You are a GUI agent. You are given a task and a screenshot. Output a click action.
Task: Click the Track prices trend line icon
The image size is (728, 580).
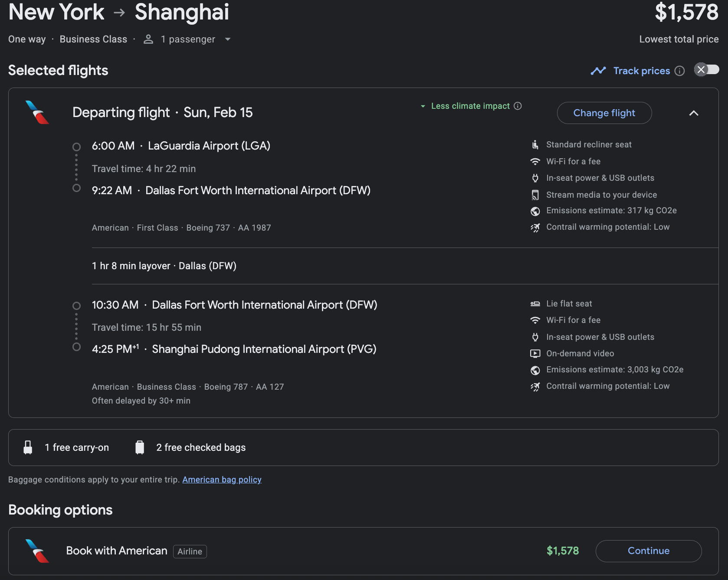click(x=598, y=71)
